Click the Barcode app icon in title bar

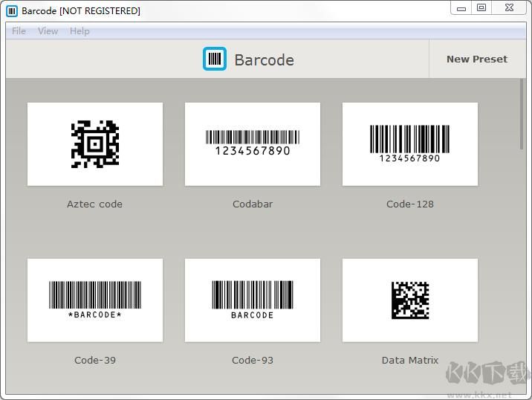click(12, 11)
